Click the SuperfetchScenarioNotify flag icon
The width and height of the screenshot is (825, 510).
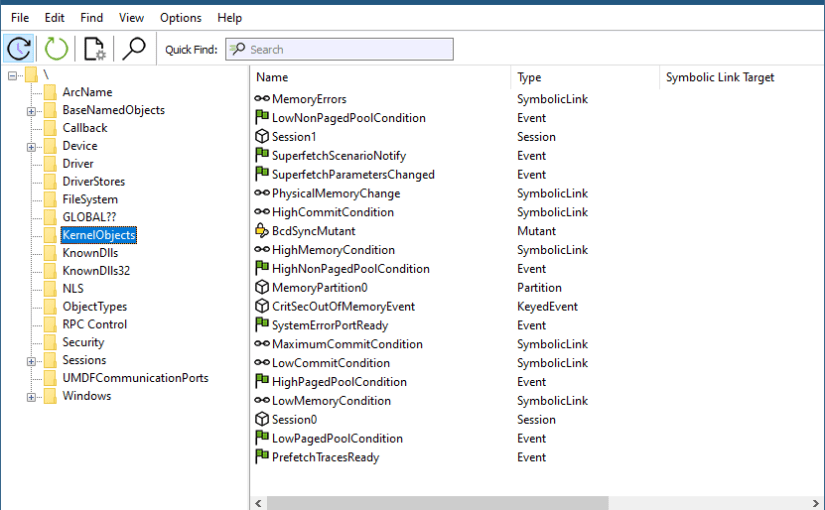coord(262,155)
